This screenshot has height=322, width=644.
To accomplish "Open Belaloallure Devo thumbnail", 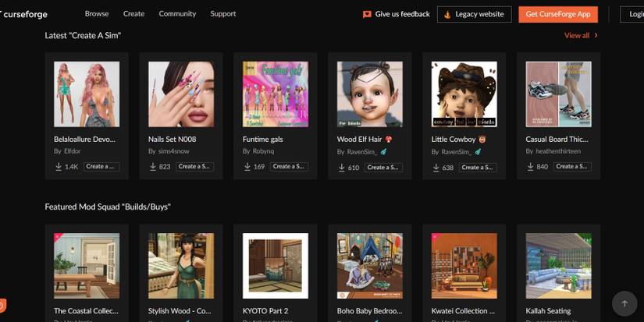I will click(87, 94).
